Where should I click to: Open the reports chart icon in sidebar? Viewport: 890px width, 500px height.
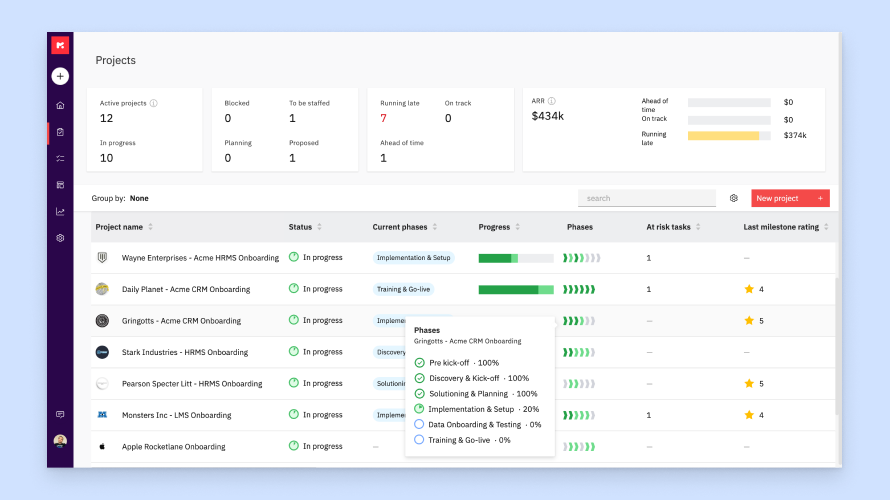point(60,211)
